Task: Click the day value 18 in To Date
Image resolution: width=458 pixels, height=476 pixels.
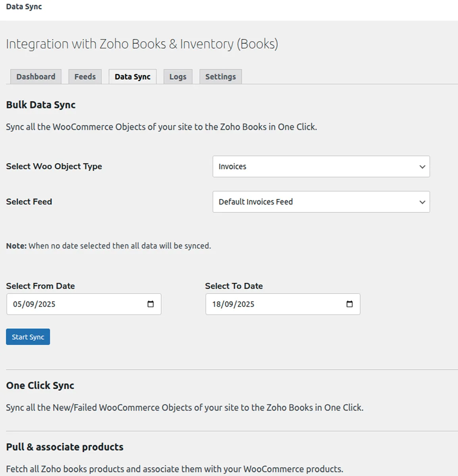Action: (217, 304)
